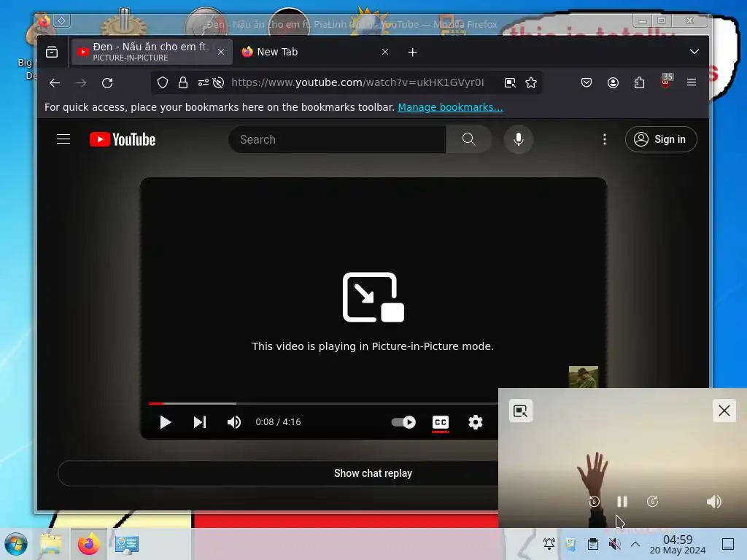Pause the Picture-in-Picture video
Viewport: 747px width, 560px height.
[622, 502]
